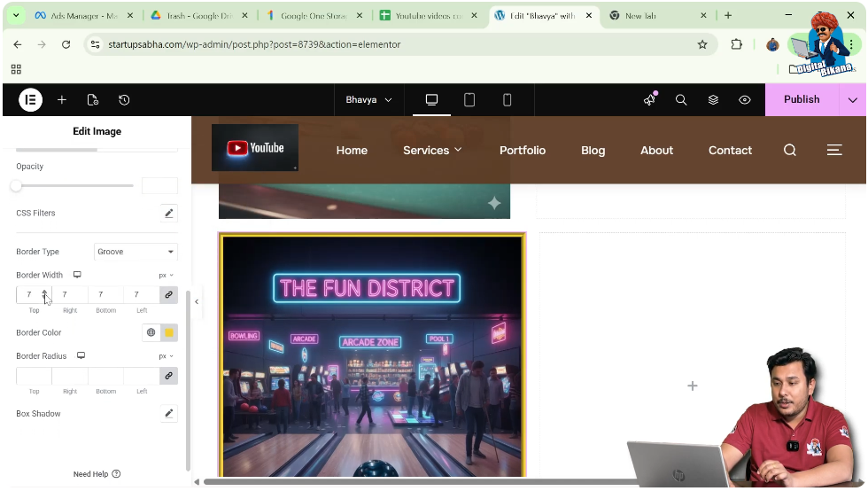Open the Border Type Groove dropdown

(136, 252)
